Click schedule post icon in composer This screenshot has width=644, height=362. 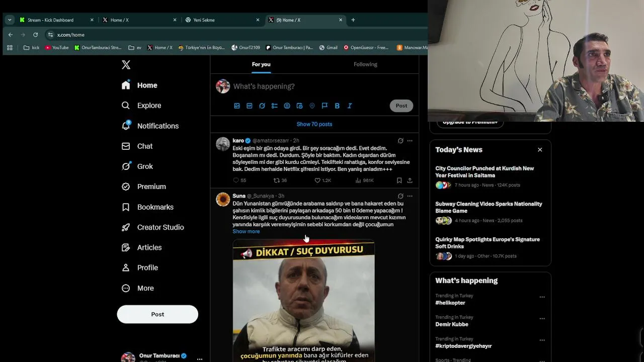point(299,106)
